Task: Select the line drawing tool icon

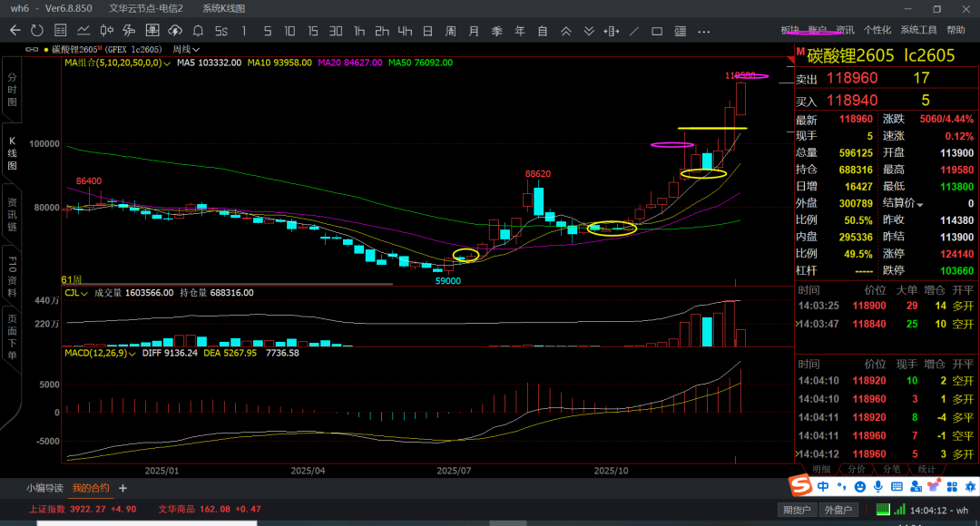Action: coord(634,31)
